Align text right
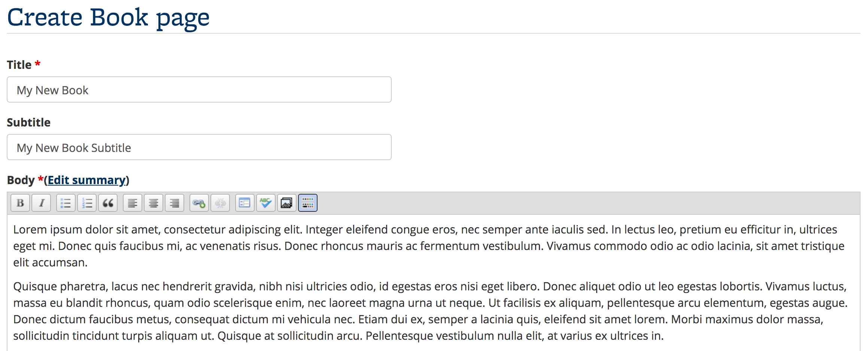The height and width of the screenshot is (351, 868). pyautogui.click(x=174, y=203)
